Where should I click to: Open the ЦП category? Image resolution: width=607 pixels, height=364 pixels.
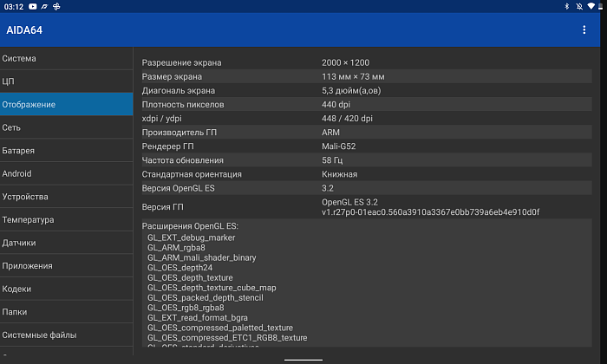66,81
